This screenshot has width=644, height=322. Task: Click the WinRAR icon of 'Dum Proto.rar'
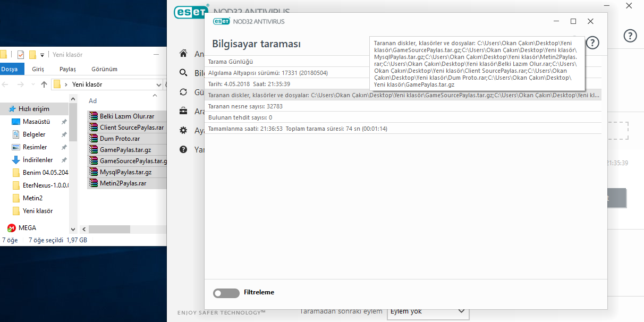[x=94, y=139]
